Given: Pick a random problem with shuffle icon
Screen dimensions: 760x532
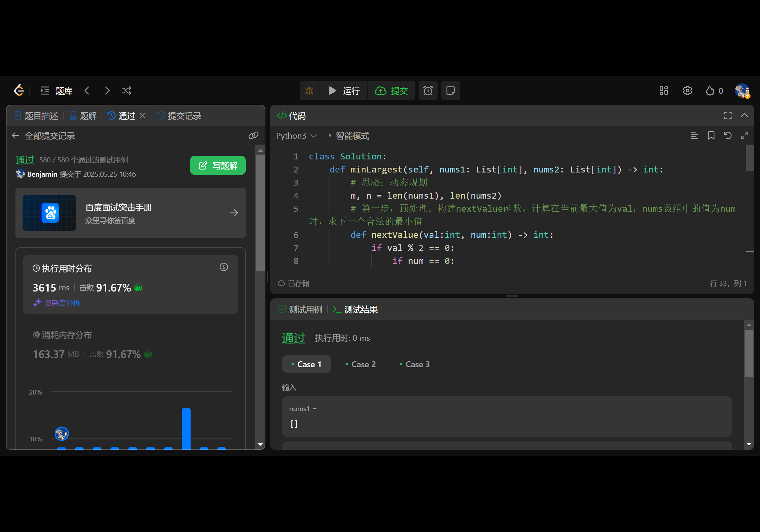Looking at the screenshot, I should 126,90.
